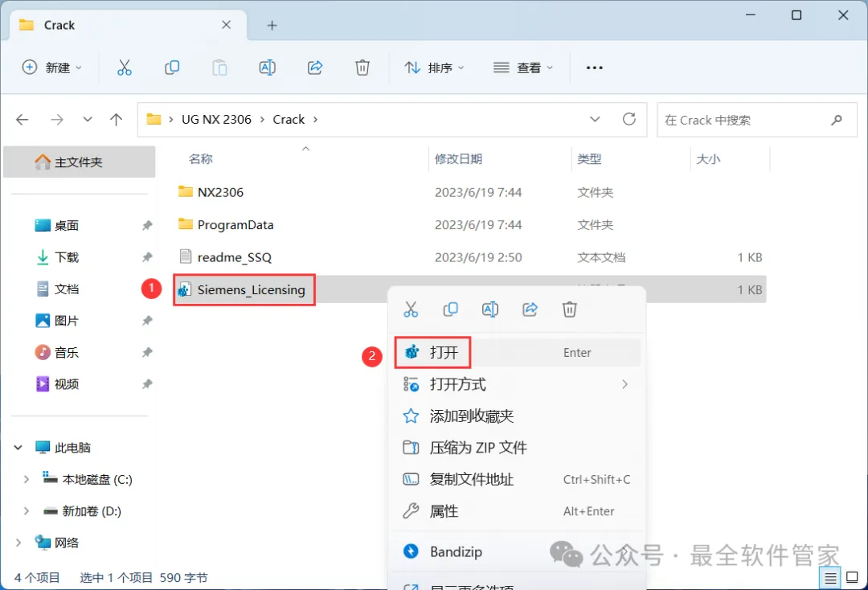Open 下载 in the sidebar

(x=67, y=257)
